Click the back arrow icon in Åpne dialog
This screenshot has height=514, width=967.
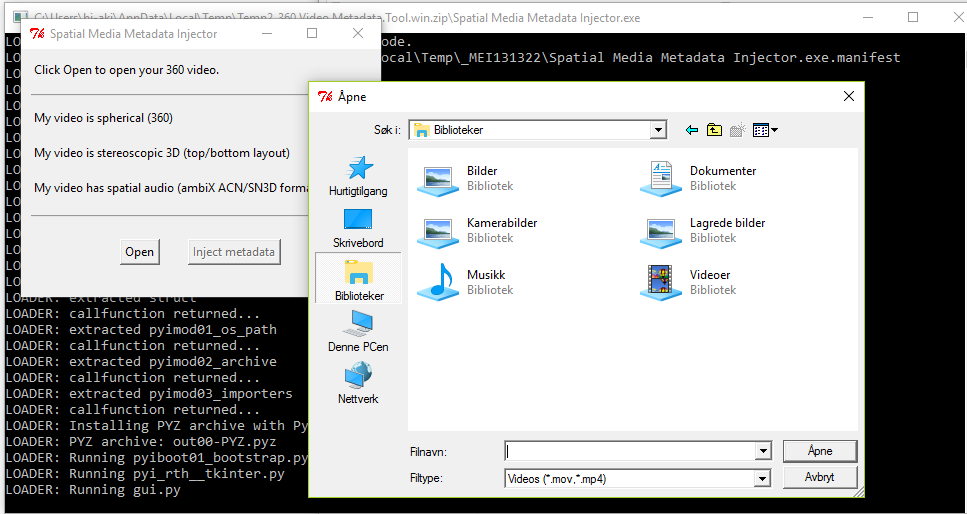point(692,130)
